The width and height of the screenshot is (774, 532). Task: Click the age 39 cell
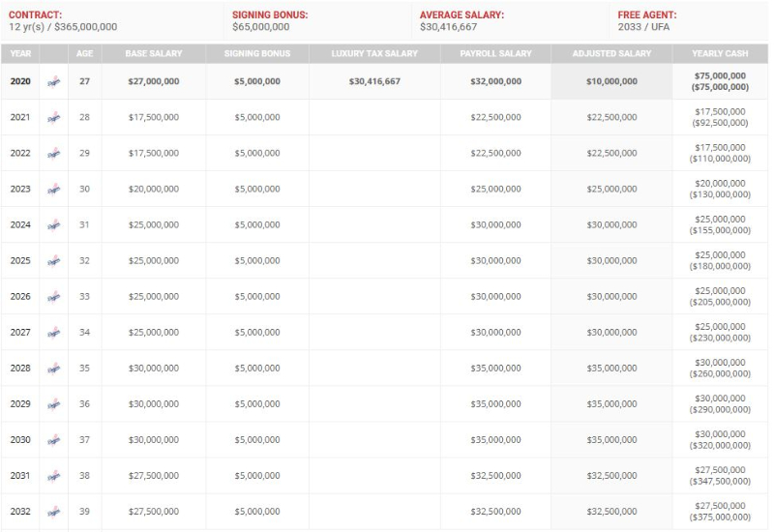pos(84,512)
